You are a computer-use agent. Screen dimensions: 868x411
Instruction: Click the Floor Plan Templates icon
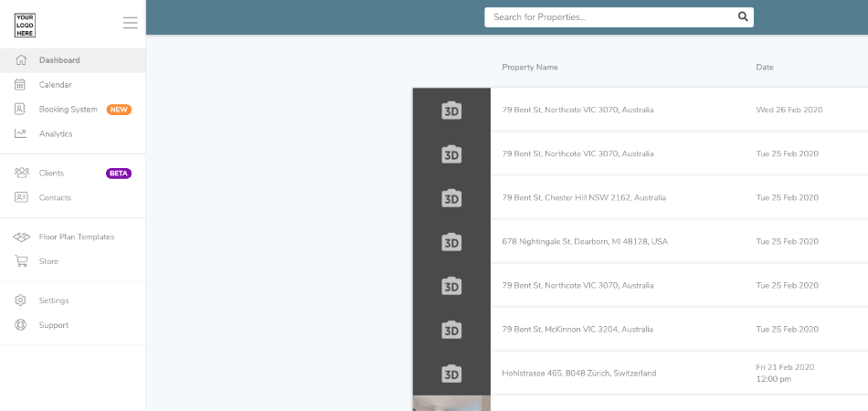(22, 237)
